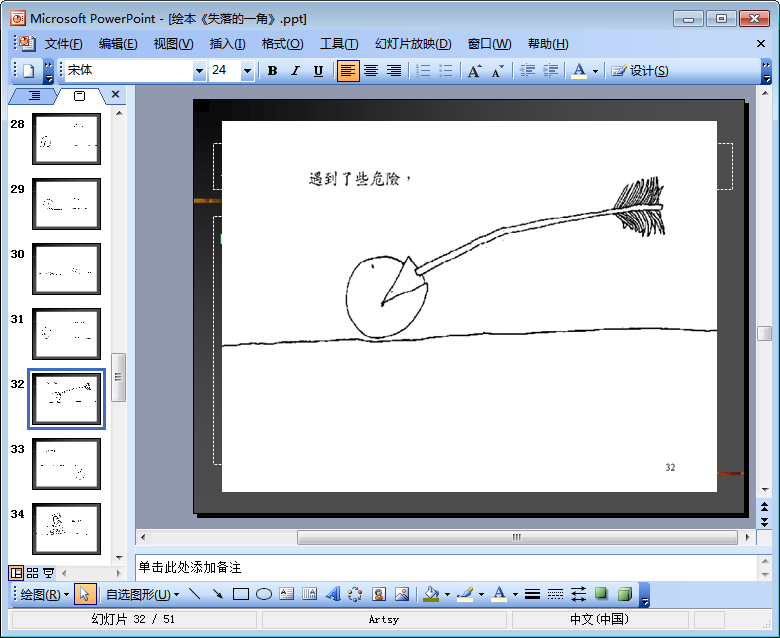Viewport: 780px width, 638px height.
Task: Open the 帮助 menu
Action: (x=548, y=44)
